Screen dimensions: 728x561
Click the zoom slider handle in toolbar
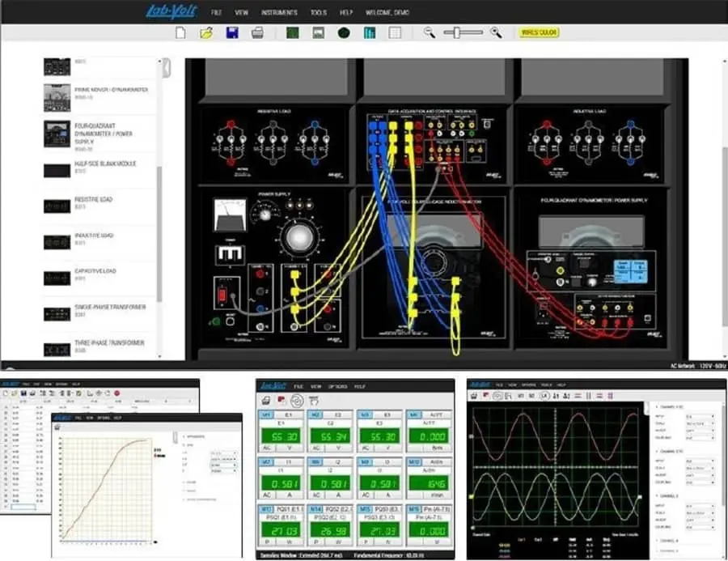pos(456,32)
